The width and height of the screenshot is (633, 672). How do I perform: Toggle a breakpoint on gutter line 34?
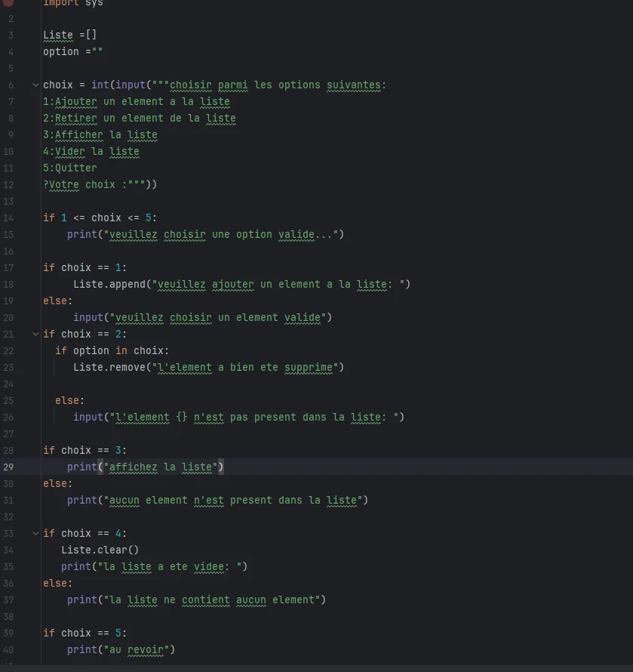pos(9,550)
